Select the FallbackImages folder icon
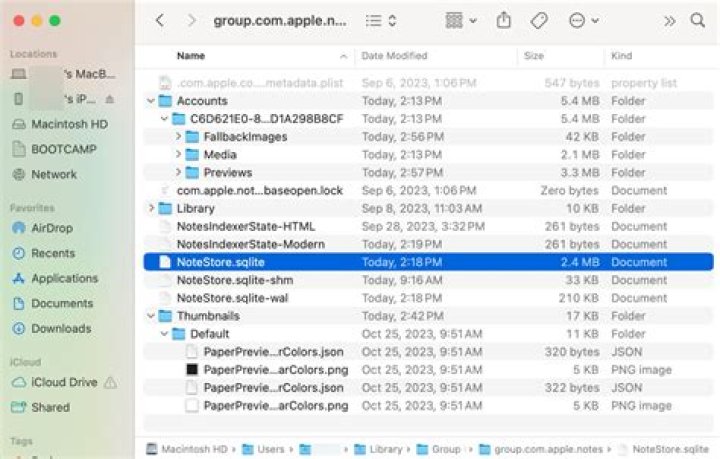Image resolution: width=720 pixels, height=459 pixels. pyautogui.click(x=192, y=136)
